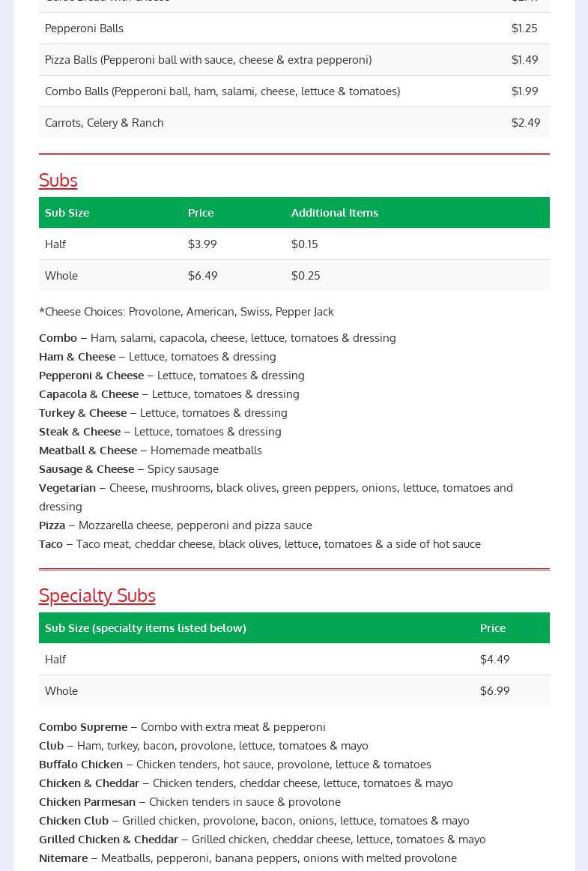The width and height of the screenshot is (588, 871).
Task: Click the Nitemare sub name
Action: click(64, 858)
